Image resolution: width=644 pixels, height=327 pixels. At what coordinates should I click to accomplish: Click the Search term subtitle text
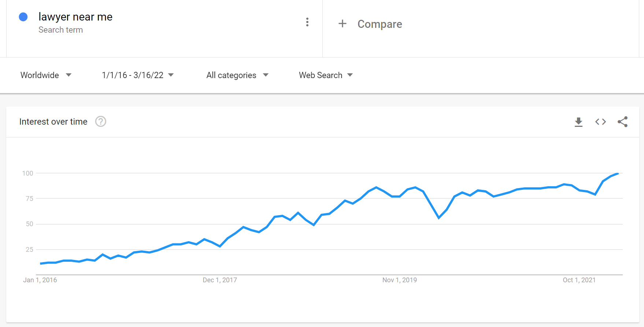pos(61,30)
